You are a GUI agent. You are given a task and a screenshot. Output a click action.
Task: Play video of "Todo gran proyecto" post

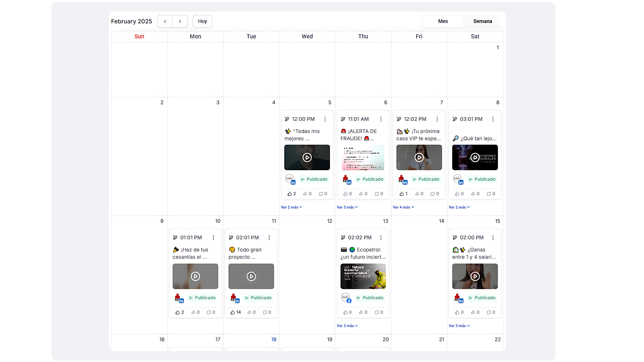[x=251, y=276]
